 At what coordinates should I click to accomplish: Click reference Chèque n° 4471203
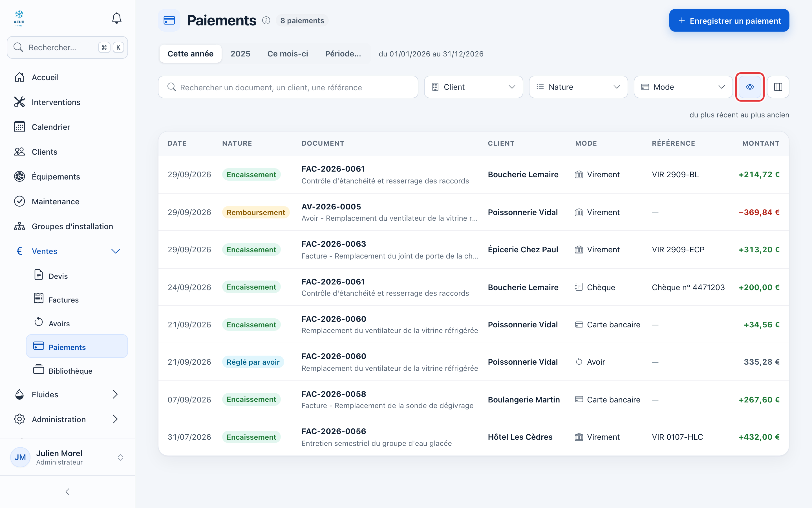(x=688, y=287)
